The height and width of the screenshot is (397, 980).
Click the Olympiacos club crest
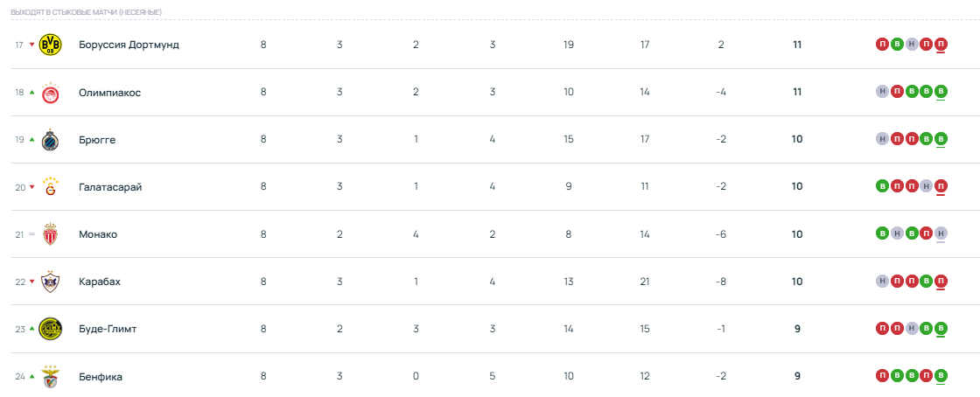click(x=50, y=92)
